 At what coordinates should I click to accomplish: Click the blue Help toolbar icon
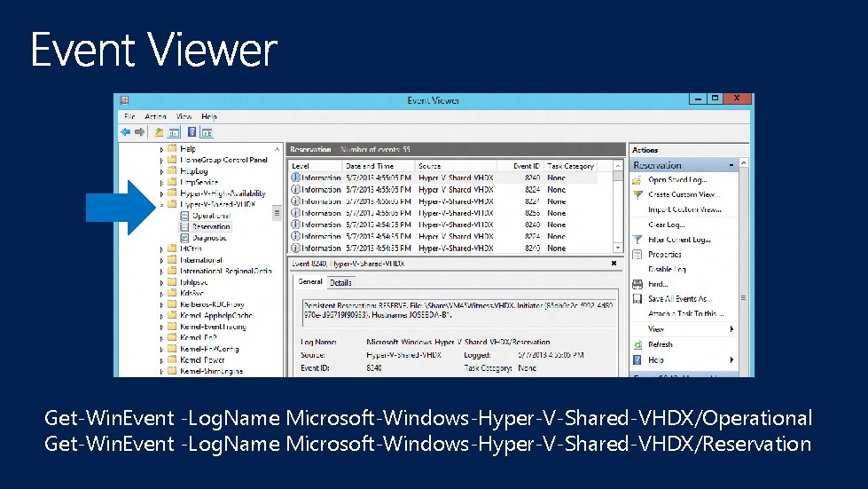pyautogui.click(x=192, y=132)
